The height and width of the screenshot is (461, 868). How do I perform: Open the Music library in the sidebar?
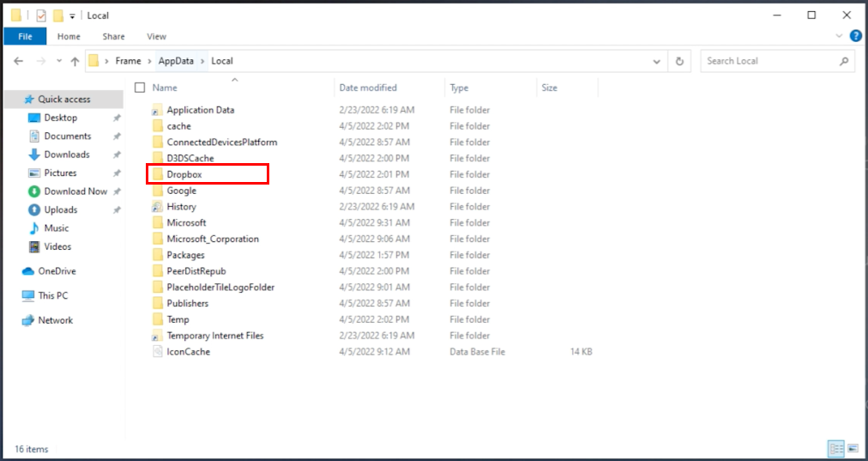tap(56, 227)
